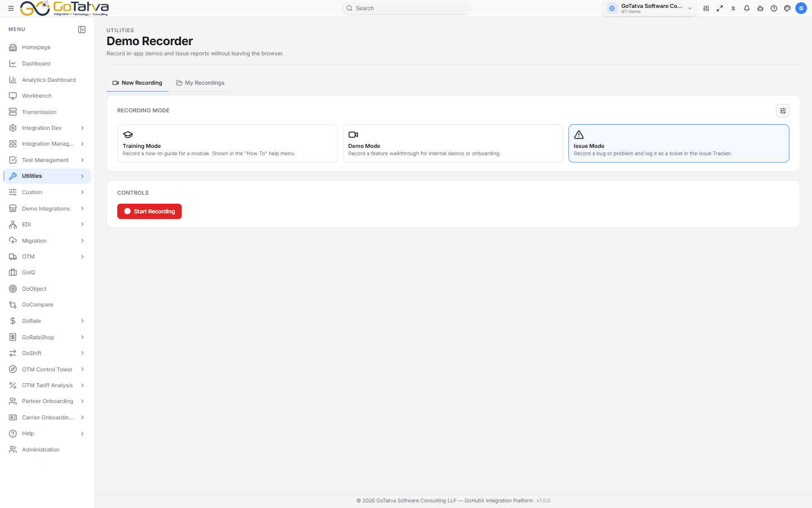Viewport: 812px width, 508px height.
Task: Click the Search field
Action: (x=406, y=8)
